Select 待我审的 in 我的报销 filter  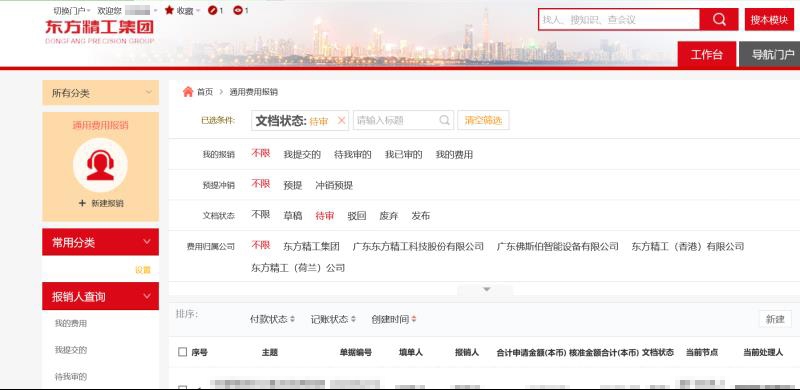tap(353, 155)
